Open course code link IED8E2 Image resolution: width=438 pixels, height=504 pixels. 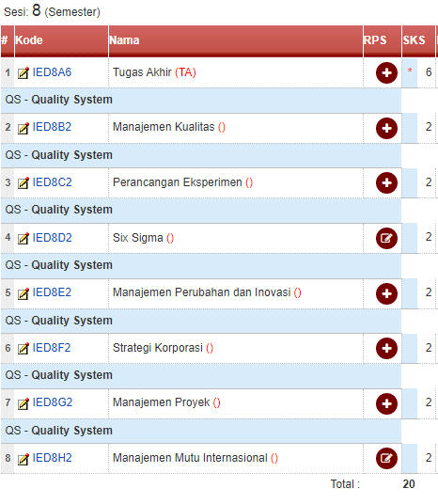[52, 292]
